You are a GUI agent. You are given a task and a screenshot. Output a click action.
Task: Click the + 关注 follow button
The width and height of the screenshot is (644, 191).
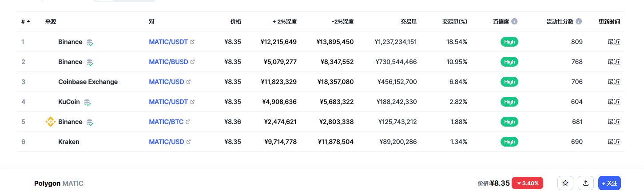(x=609, y=183)
